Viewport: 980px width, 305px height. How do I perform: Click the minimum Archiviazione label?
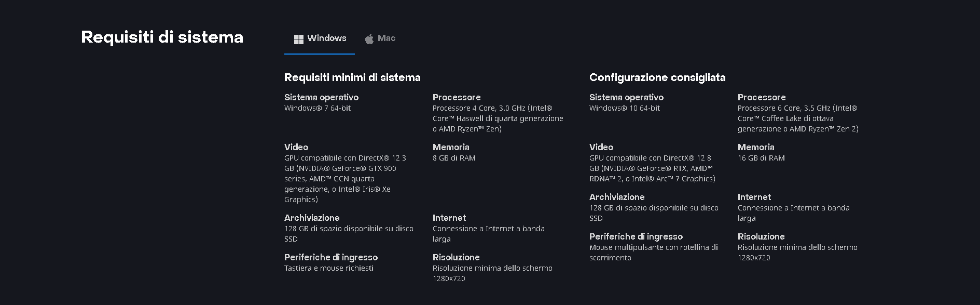point(312,218)
